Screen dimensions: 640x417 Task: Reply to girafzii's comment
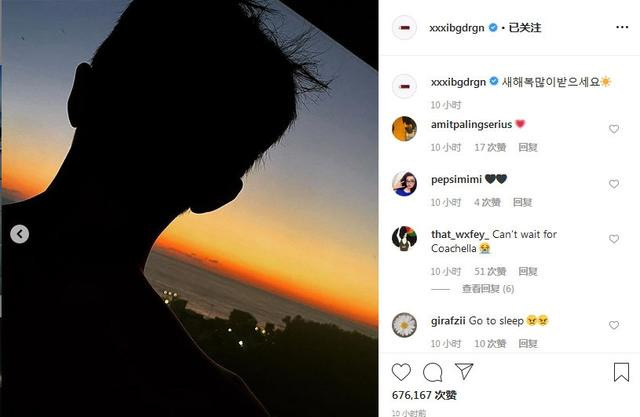coord(528,344)
